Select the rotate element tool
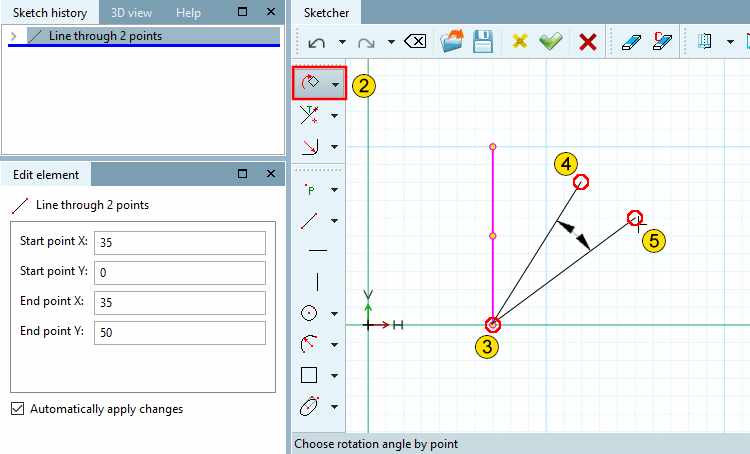Image resolution: width=750 pixels, height=454 pixels. point(310,83)
